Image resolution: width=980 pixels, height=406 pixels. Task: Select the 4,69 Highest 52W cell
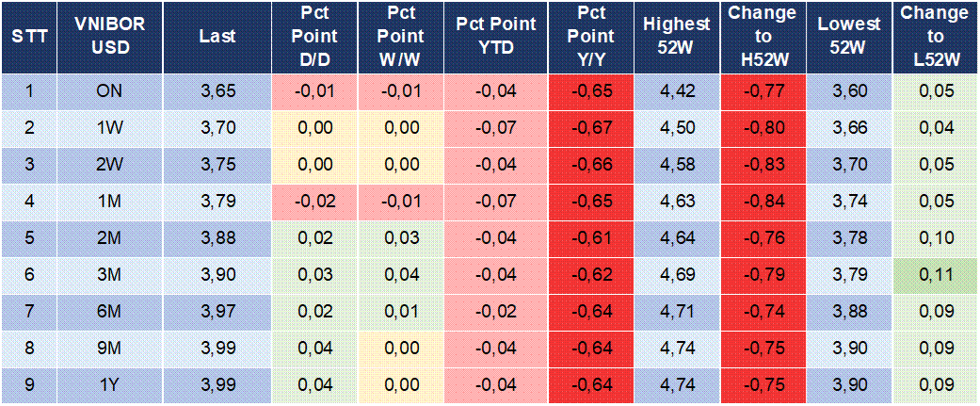[x=677, y=275]
